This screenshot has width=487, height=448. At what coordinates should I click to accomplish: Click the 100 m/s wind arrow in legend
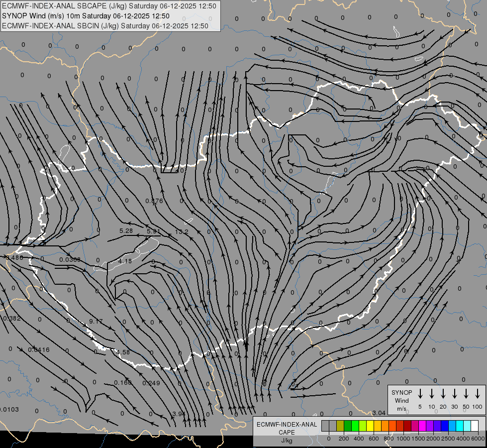coord(478,394)
